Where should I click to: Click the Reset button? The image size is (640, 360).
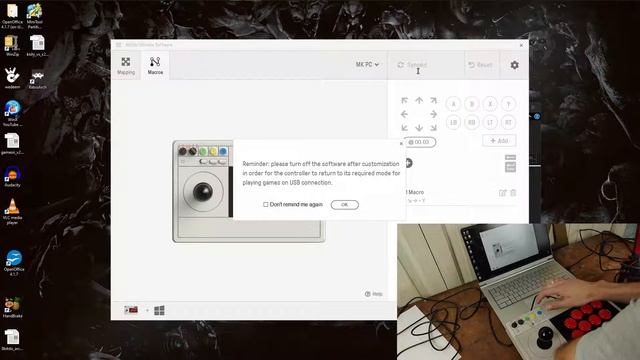pos(480,65)
